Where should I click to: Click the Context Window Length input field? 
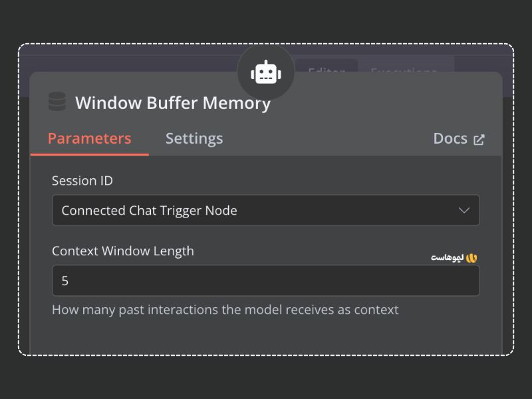265,281
